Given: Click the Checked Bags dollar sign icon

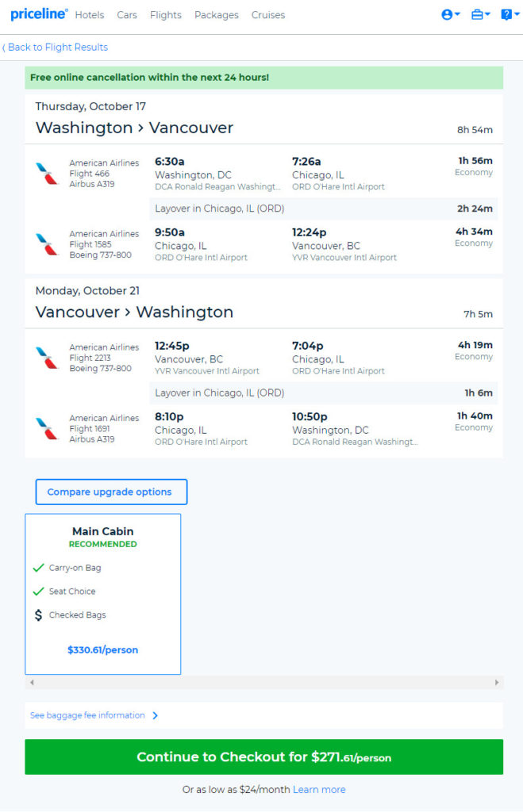Looking at the screenshot, I should tap(38, 615).
